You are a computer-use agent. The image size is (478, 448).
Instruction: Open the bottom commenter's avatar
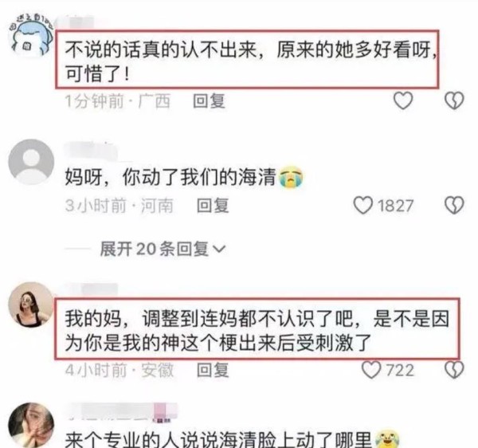[31, 425]
